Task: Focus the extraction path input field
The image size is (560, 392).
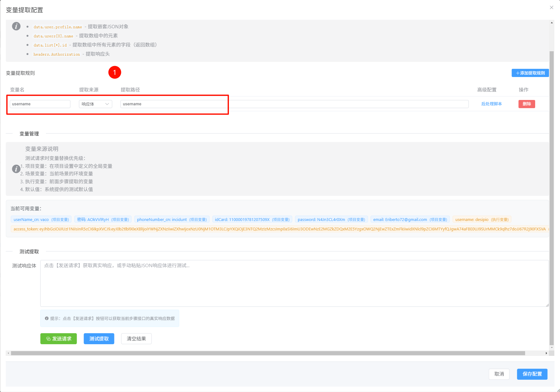Action: pyautogui.click(x=294, y=104)
